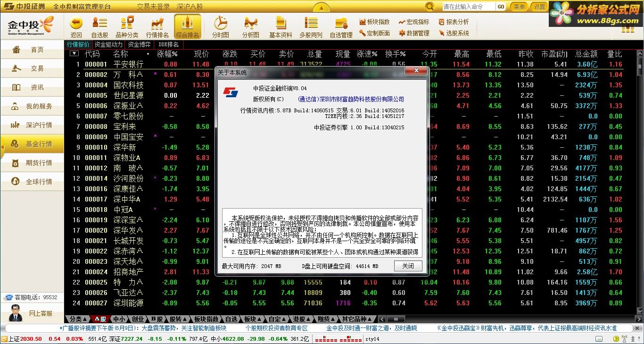Open the 个股期权投资者教育专区 news link
Viewport: 644px width, 344px height.
point(276,328)
